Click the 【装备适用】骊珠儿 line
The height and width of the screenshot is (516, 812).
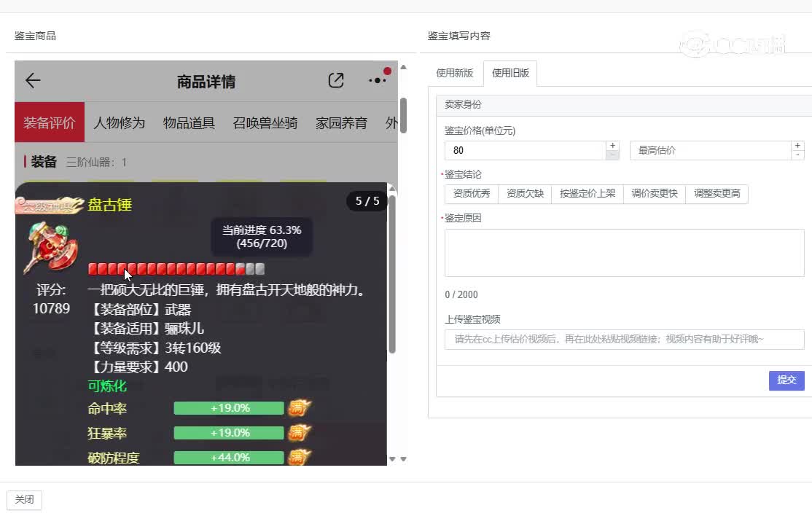tap(147, 329)
